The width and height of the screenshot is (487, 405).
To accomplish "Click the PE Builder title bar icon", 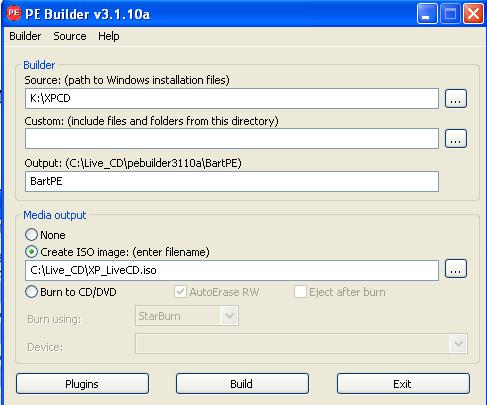I will (x=14, y=13).
